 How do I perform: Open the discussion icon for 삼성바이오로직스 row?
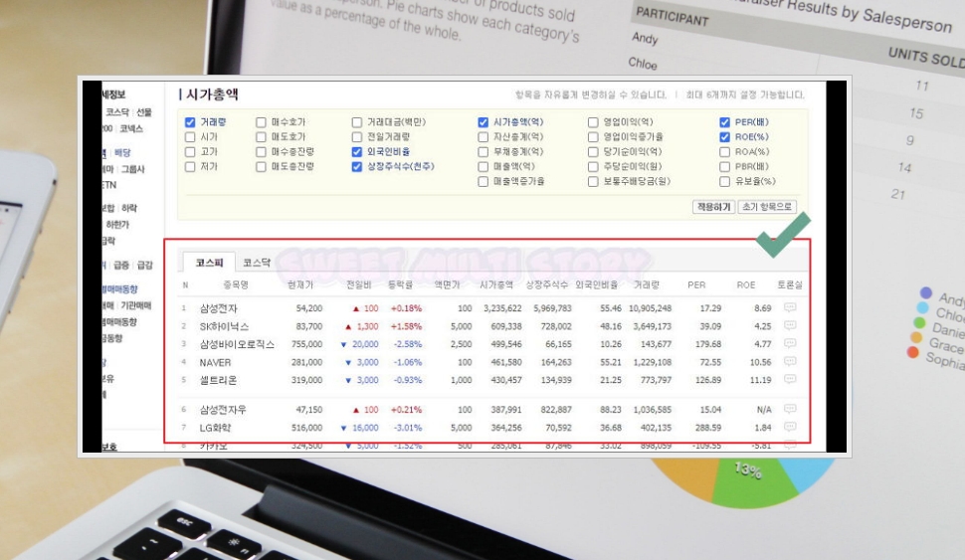(790, 343)
